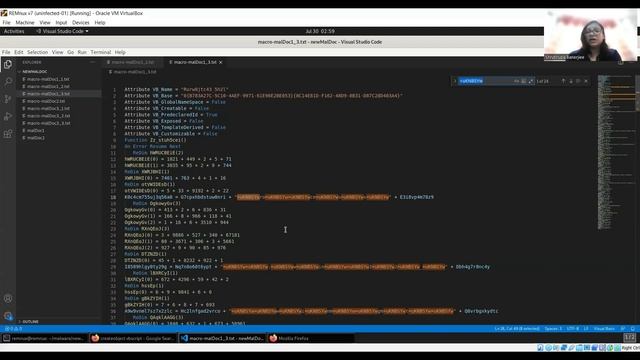Switch to Mozilla Firefox taskbar window

(310, 338)
